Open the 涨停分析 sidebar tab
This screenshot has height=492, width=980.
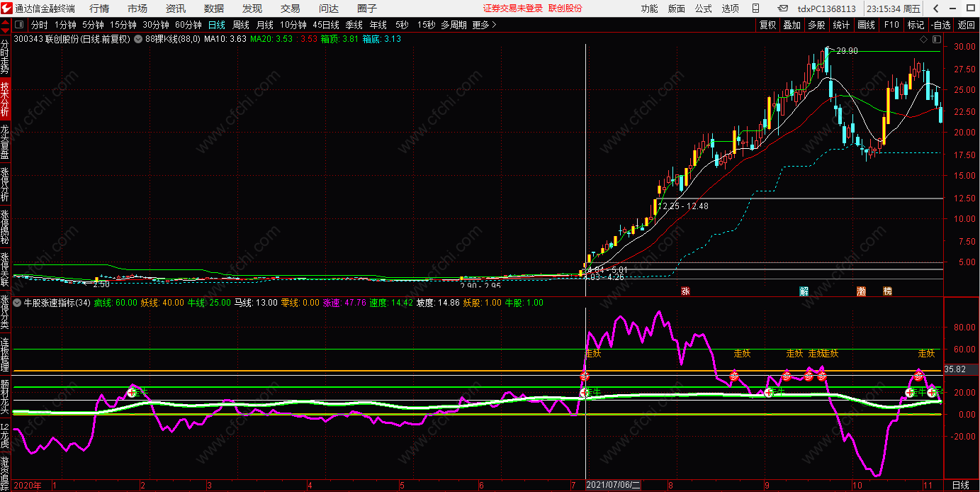coord(5,184)
